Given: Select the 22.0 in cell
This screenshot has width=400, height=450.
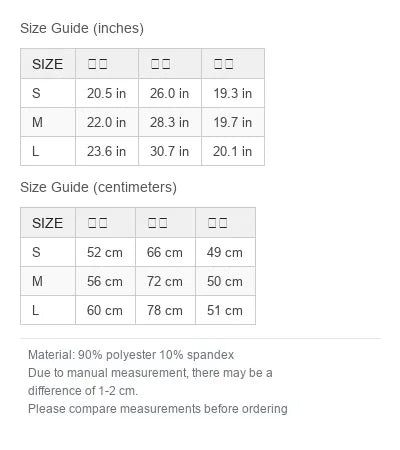Looking at the screenshot, I should [x=107, y=122].
